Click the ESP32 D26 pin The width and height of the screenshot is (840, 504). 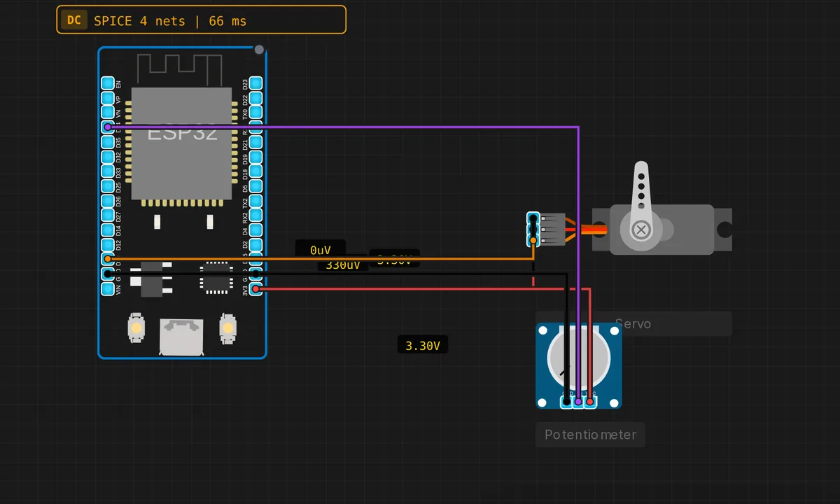[107, 201]
